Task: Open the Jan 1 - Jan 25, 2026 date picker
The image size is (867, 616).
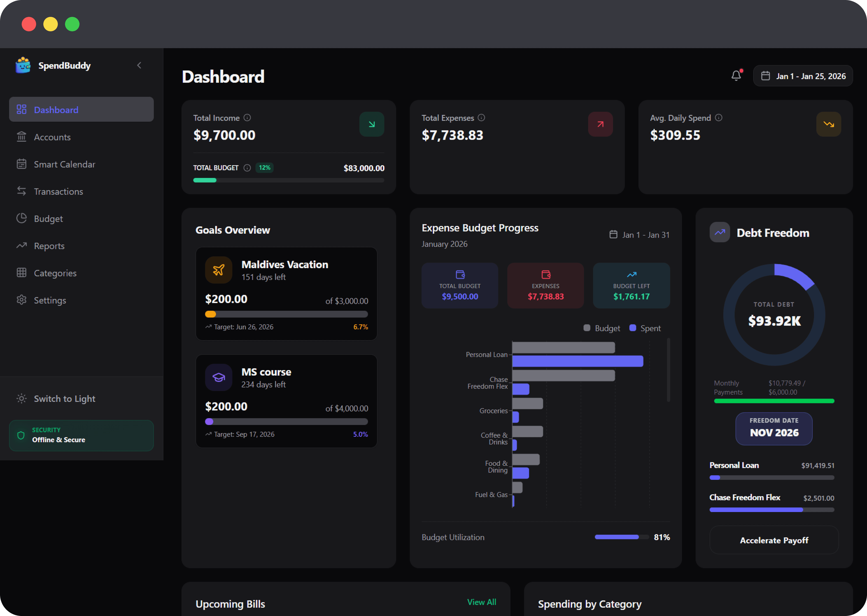Action: pyautogui.click(x=803, y=76)
